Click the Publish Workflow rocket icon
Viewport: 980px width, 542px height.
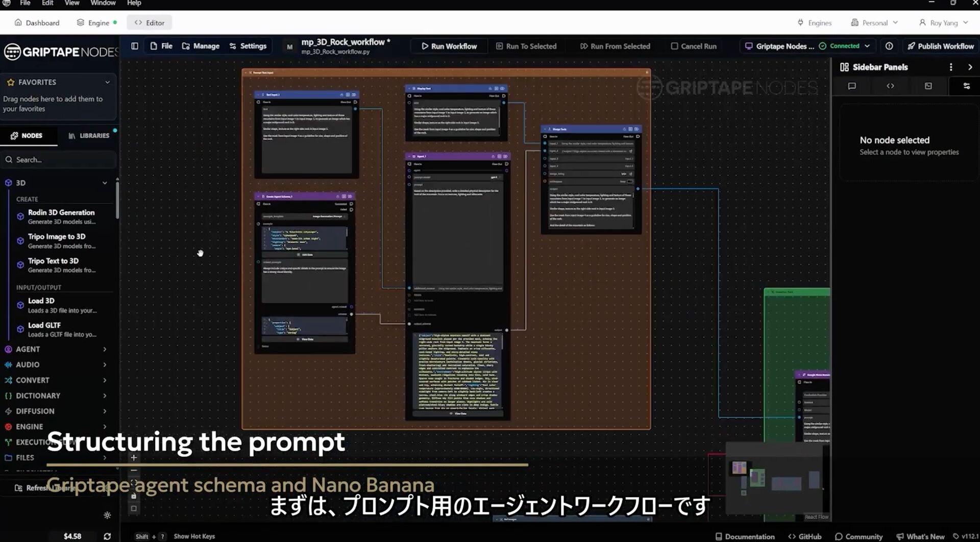click(911, 46)
